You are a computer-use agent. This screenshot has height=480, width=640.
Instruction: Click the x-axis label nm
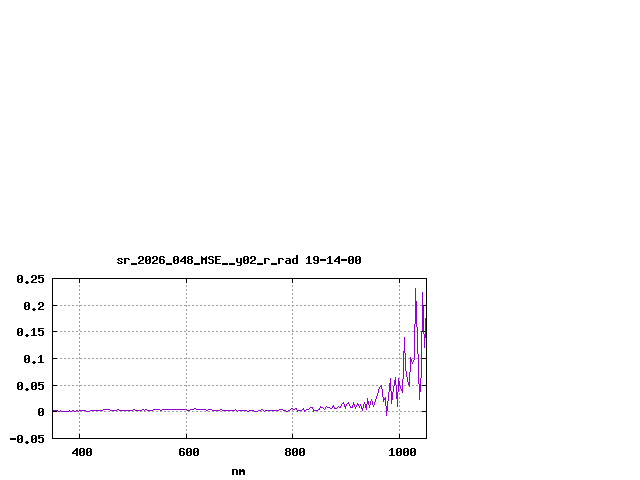click(x=238, y=471)
